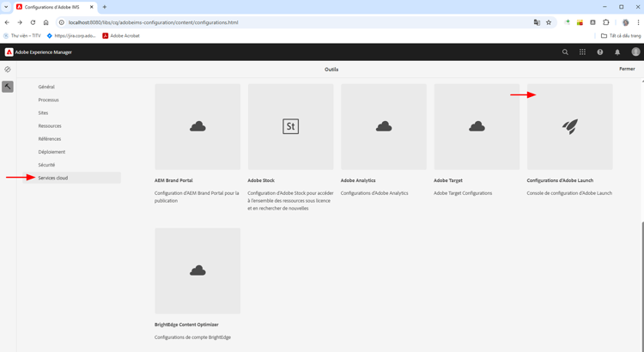
Task: Click the AEM Brand Portal title link
Action: (x=173, y=180)
